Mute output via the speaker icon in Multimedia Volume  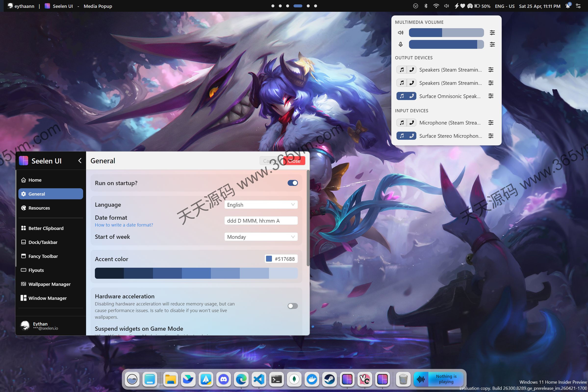pyautogui.click(x=400, y=33)
